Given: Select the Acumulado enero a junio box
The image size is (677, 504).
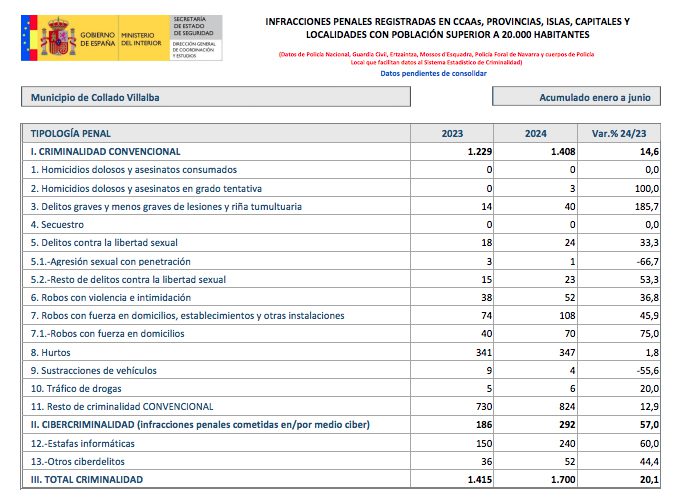Looking at the screenshot, I should pyautogui.click(x=576, y=97).
